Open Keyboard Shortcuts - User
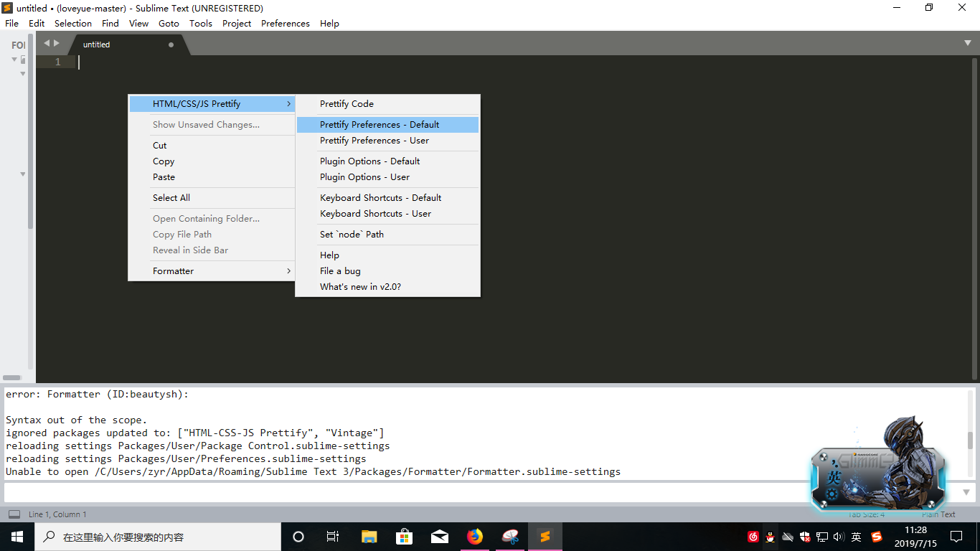The image size is (980, 551). tap(387, 214)
